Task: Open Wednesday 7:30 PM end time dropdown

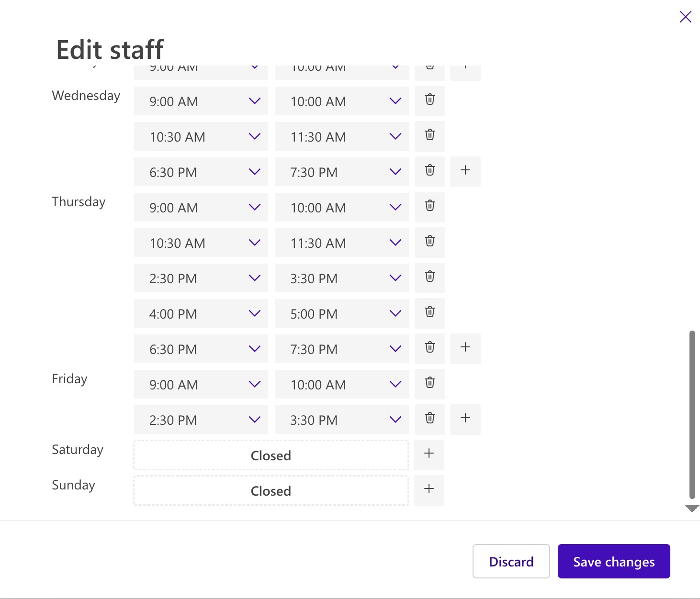Action: pyautogui.click(x=342, y=172)
